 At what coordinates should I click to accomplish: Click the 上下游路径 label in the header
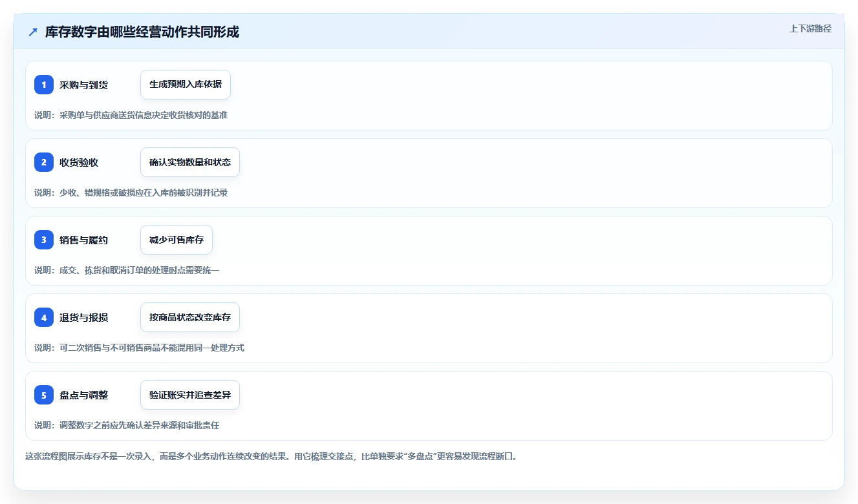coord(810,28)
